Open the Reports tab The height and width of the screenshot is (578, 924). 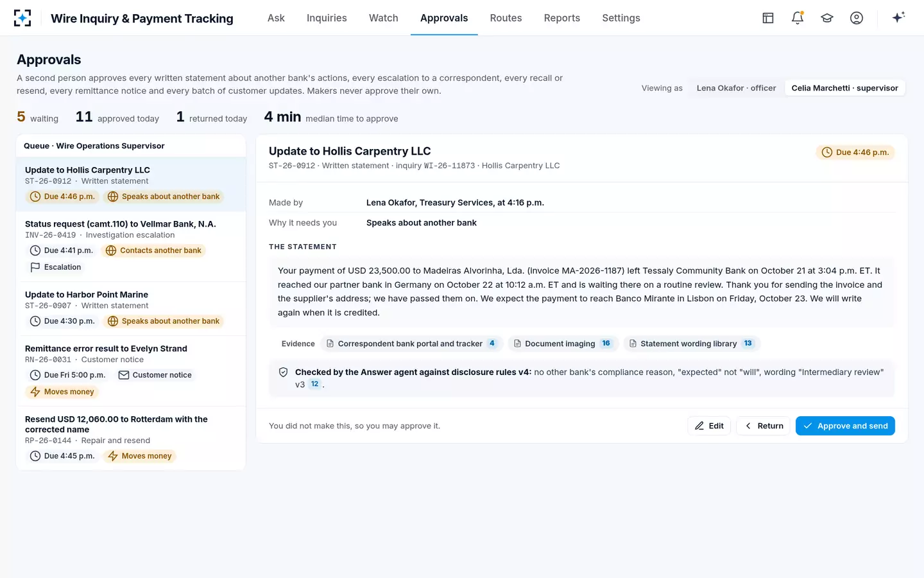tap(562, 18)
